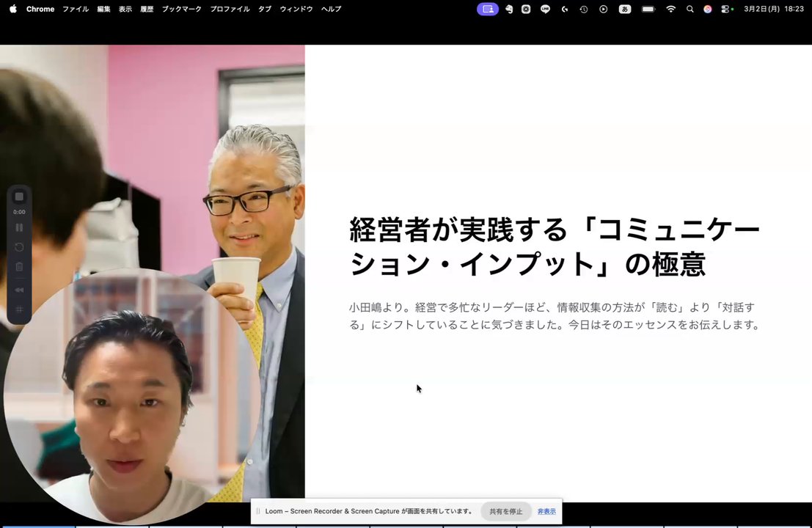Open the Wi-Fi menu

tap(670, 9)
